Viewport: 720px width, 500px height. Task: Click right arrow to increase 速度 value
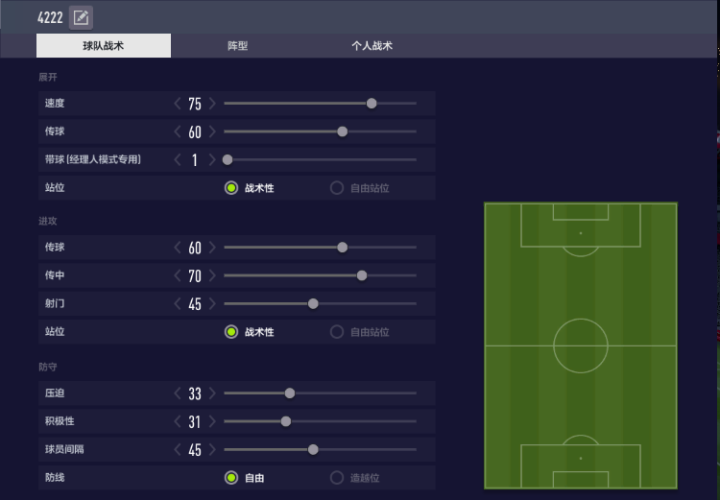[x=212, y=104]
